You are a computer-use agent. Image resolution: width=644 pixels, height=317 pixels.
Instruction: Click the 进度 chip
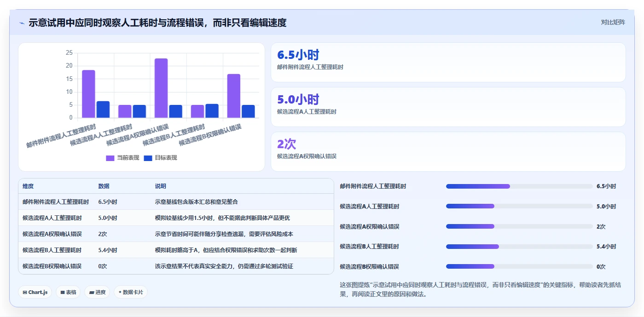pos(97,292)
